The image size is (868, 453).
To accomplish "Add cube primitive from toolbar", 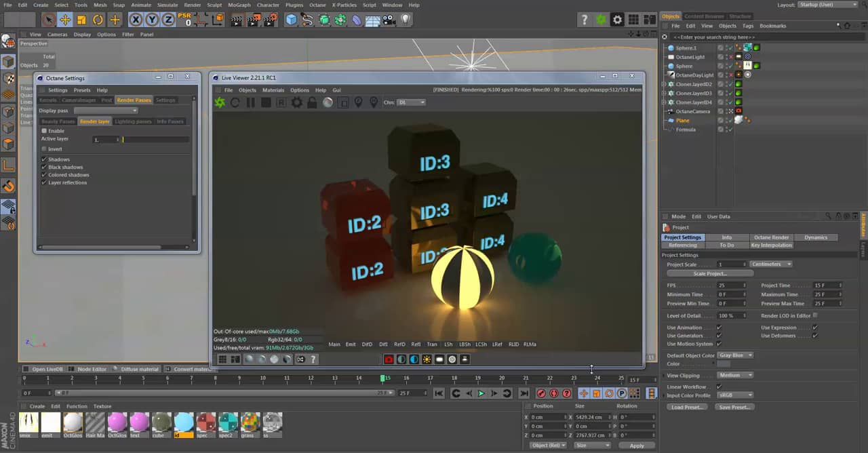I will (291, 20).
